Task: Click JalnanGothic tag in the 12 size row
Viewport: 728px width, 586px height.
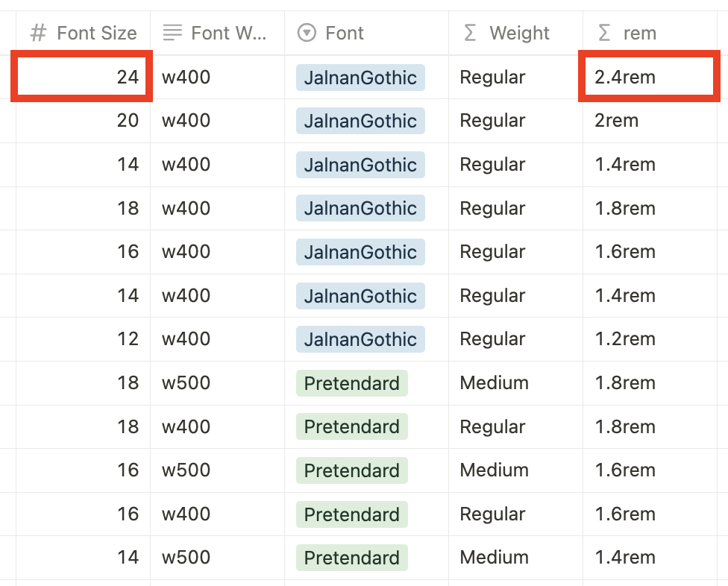Action: (x=360, y=339)
